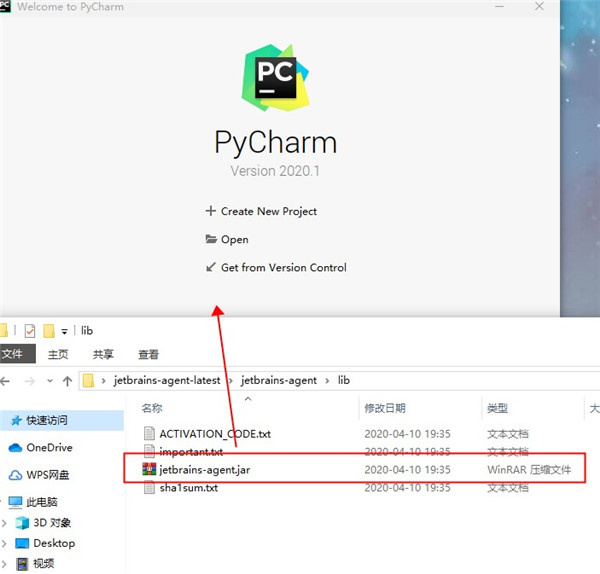The image size is (600, 574).
Task: Click the lib breadcrumb in address bar
Action: (344, 380)
